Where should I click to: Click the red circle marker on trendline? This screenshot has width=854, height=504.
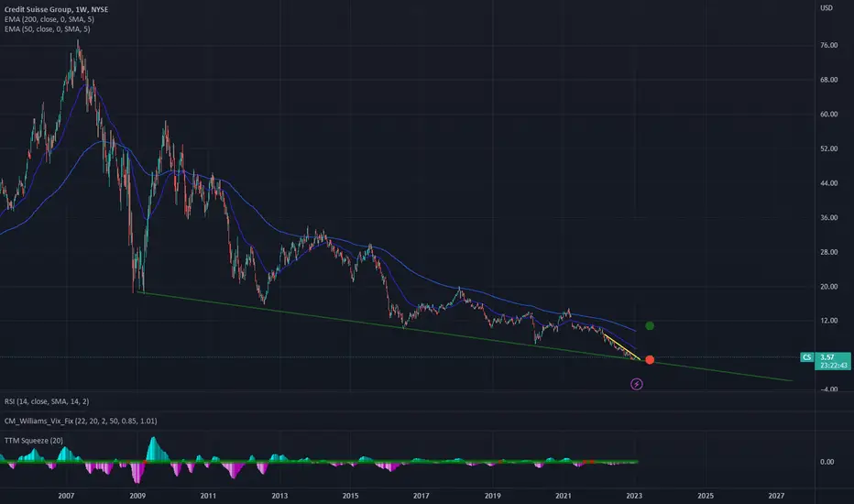(650, 359)
